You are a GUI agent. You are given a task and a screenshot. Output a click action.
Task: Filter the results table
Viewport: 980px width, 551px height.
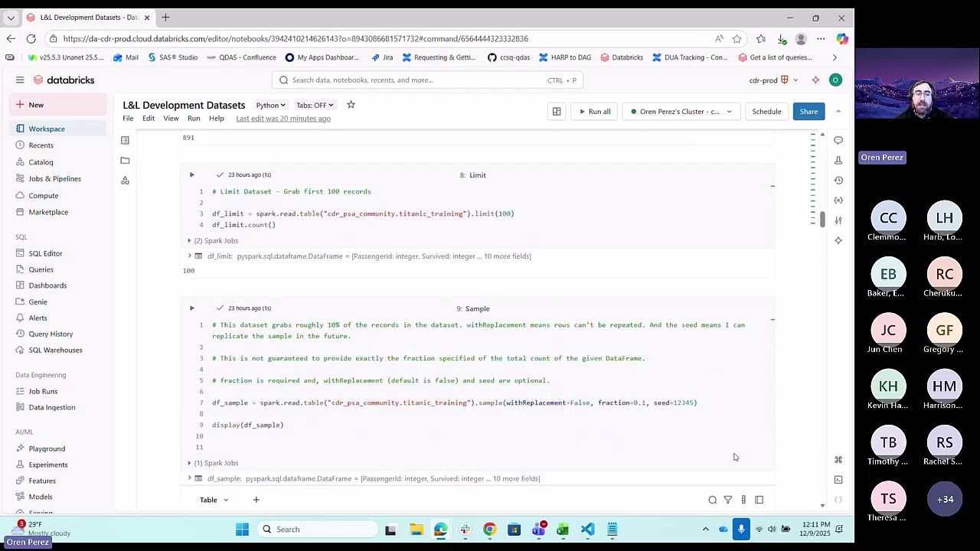click(728, 500)
